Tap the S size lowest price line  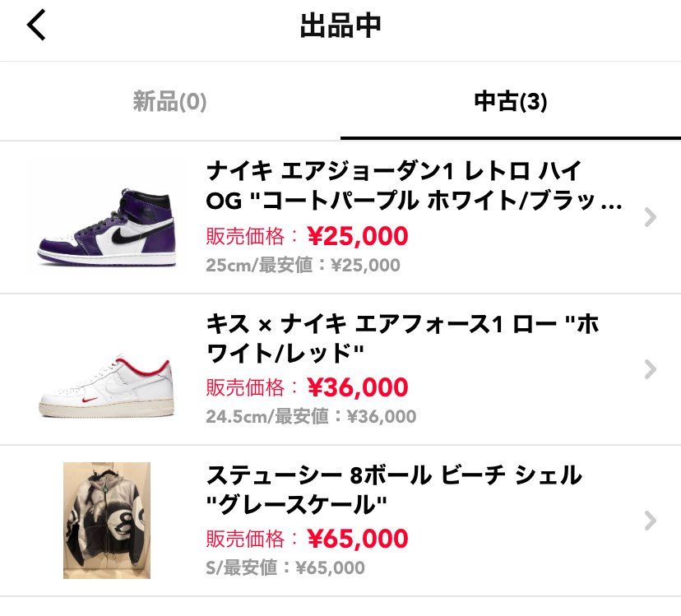(x=285, y=567)
